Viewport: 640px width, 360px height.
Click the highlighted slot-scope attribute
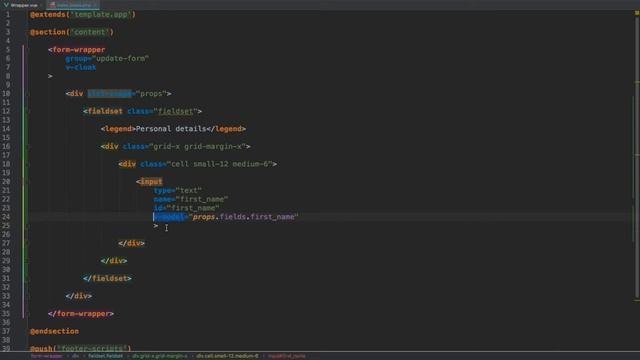109,94
